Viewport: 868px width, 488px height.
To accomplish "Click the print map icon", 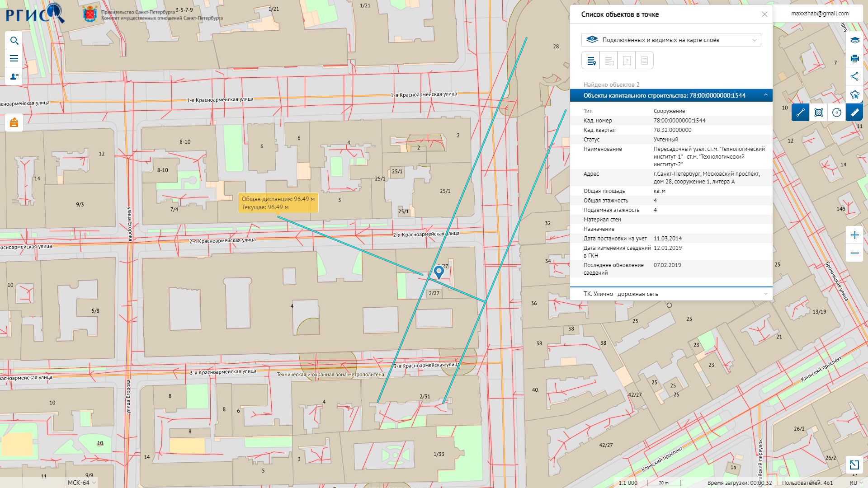I will [854, 58].
